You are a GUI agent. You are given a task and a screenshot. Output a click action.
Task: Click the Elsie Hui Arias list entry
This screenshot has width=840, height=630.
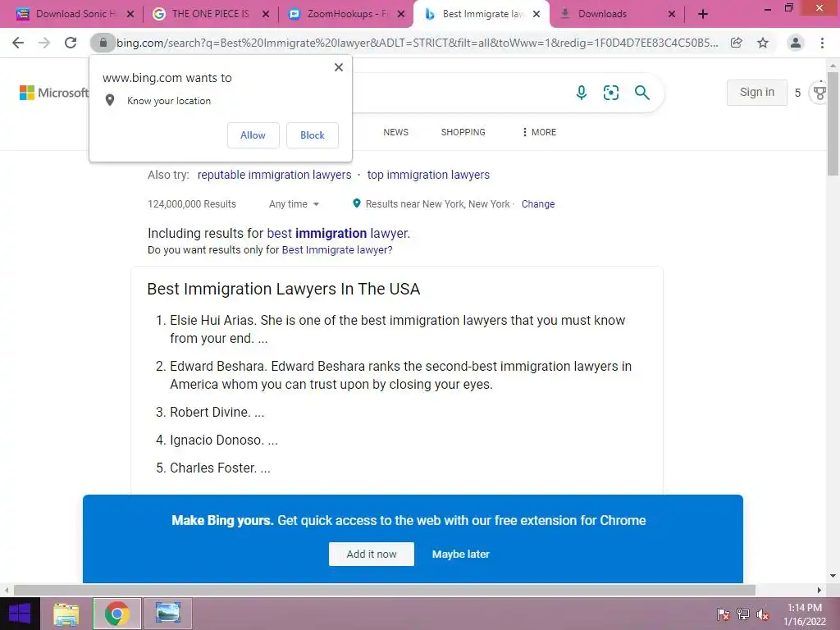[x=398, y=330]
